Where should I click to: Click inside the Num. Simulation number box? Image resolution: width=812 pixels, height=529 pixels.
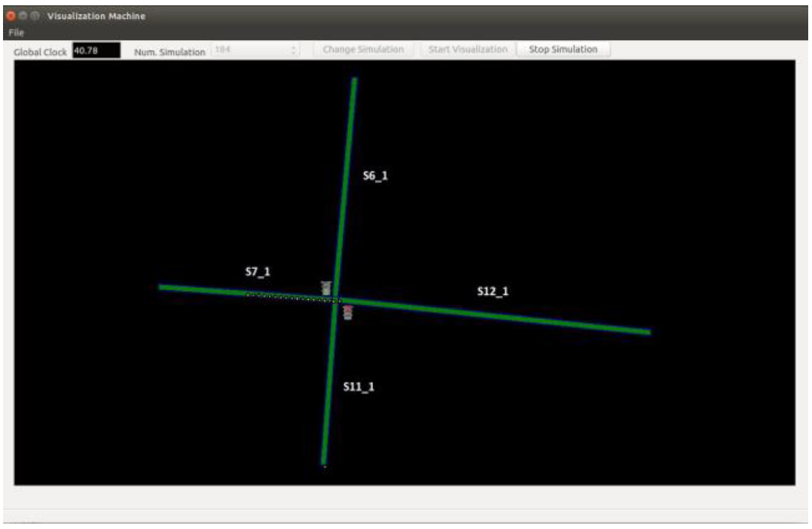(x=249, y=51)
